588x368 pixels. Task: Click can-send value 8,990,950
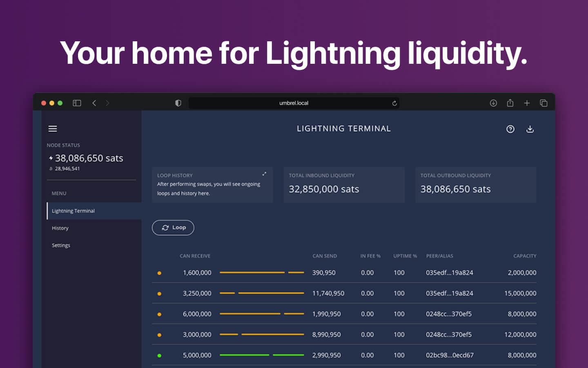[x=326, y=334]
